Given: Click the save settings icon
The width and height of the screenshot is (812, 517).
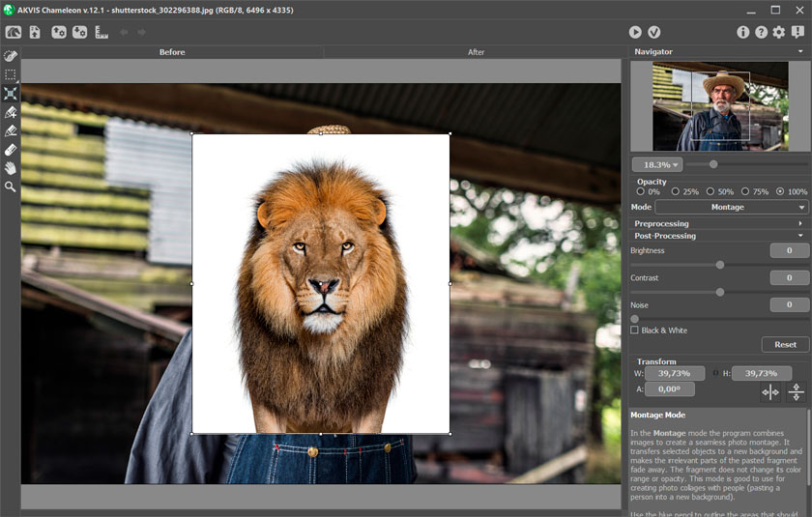Looking at the screenshot, I should pos(79,32).
